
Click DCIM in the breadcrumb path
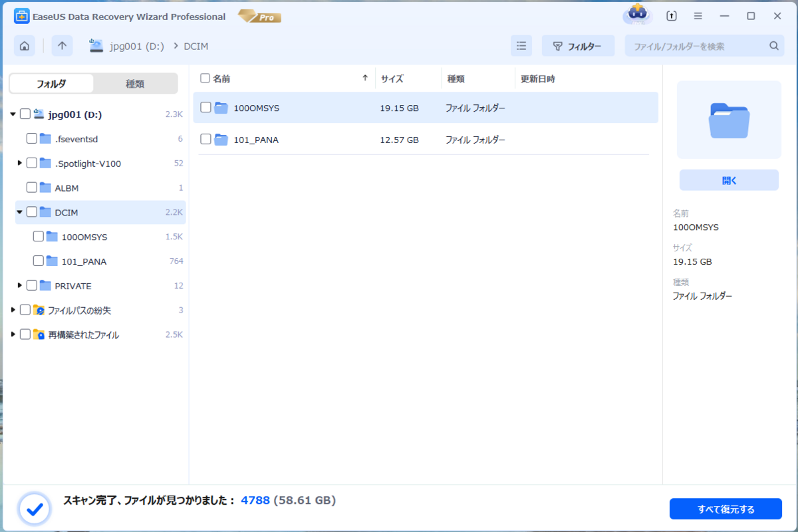[197, 46]
